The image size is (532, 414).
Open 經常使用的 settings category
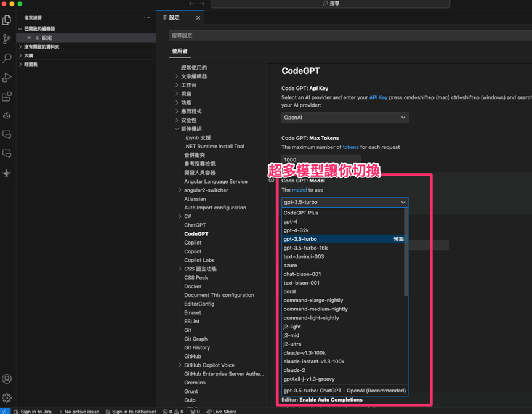click(x=194, y=68)
